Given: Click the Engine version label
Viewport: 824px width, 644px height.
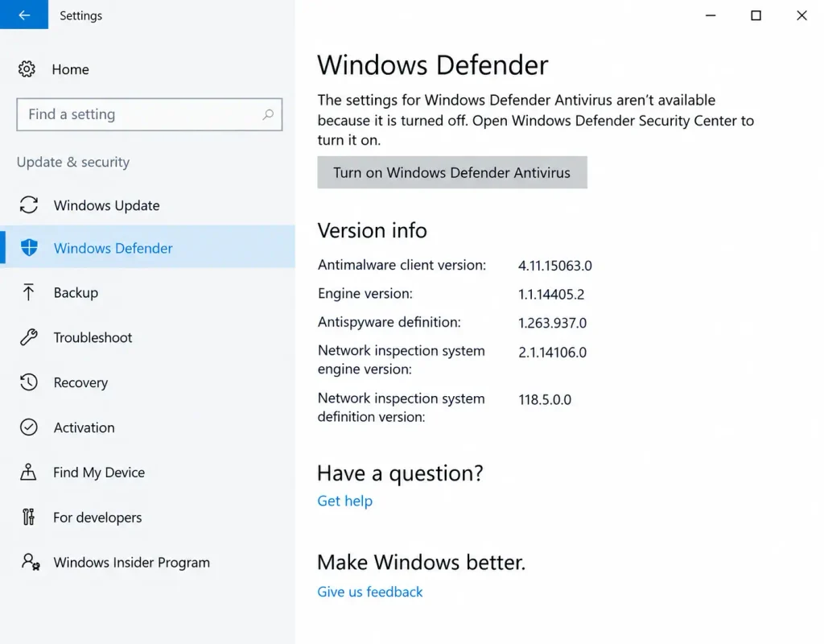Looking at the screenshot, I should pyautogui.click(x=365, y=293).
